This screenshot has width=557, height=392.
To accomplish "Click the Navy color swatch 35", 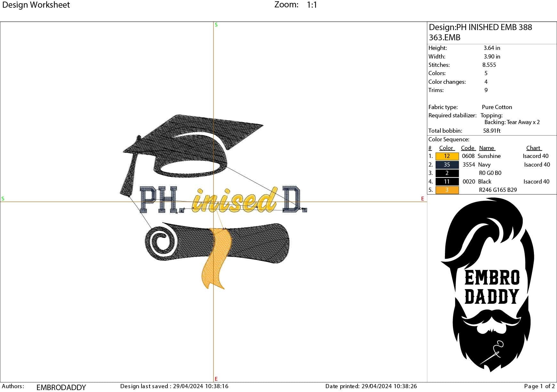I will pos(447,165).
